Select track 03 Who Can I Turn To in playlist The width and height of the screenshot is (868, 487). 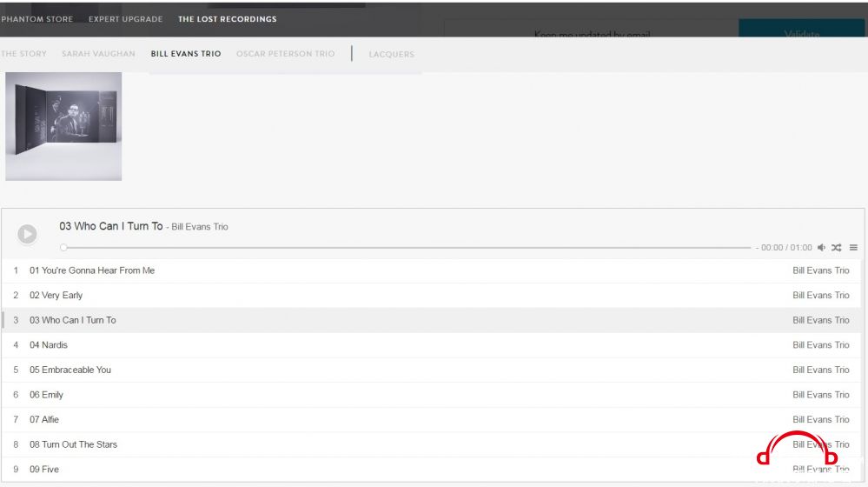[431, 320]
